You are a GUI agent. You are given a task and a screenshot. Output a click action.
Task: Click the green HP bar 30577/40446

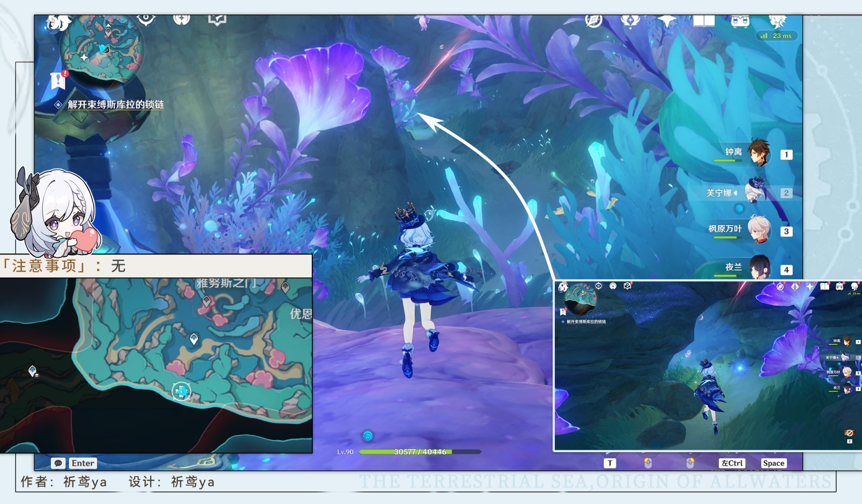pos(419,452)
